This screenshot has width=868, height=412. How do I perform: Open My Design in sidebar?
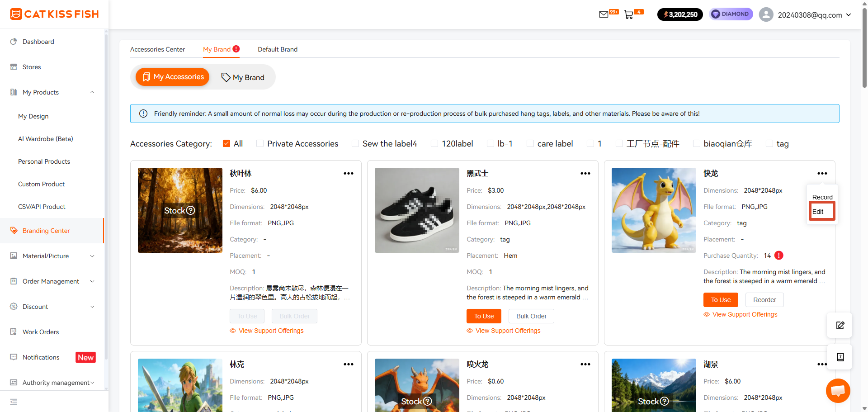click(x=33, y=116)
